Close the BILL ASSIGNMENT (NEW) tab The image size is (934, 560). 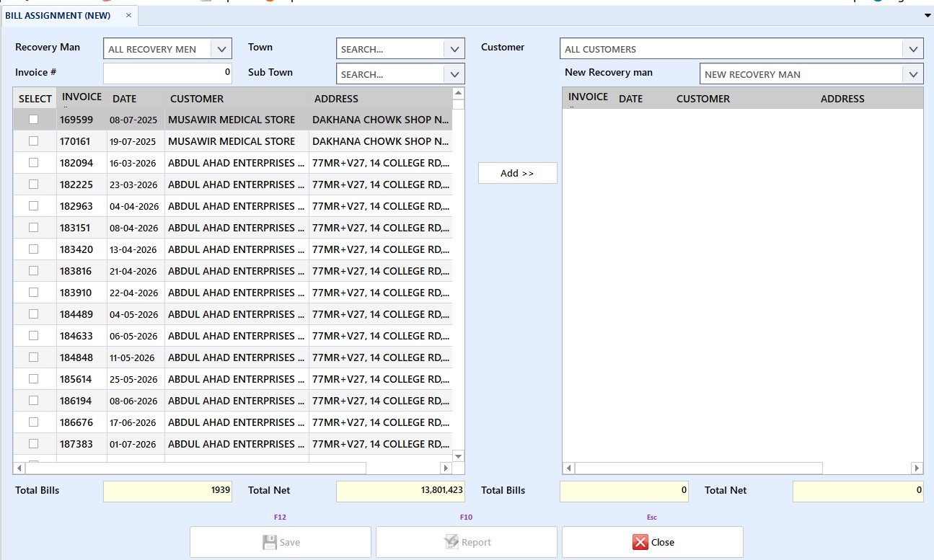(128, 15)
